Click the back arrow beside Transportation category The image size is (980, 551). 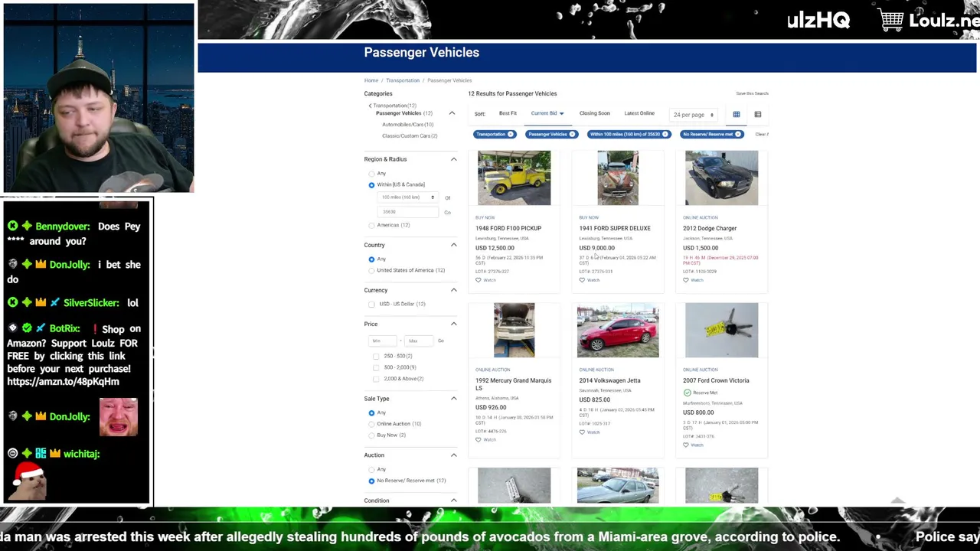pos(370,106)
